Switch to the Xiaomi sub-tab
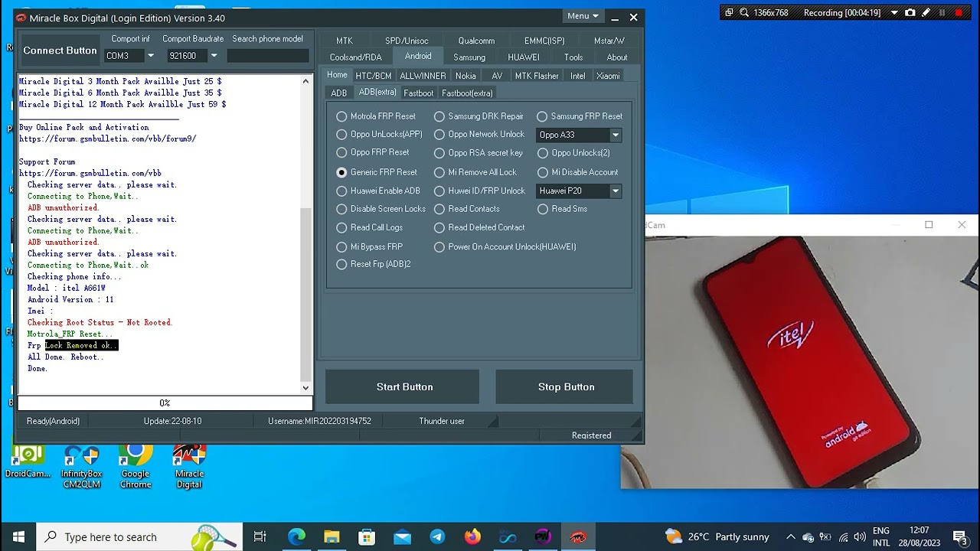Image resolution: width=980 pixels, height=551 pixels. tap(608, 76)
